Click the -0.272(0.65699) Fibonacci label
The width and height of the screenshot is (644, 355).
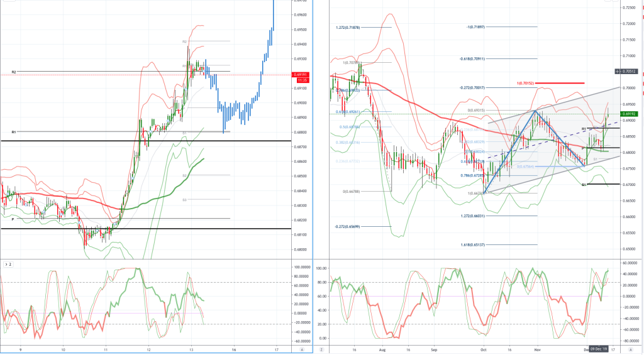click(x=347, y=227)
